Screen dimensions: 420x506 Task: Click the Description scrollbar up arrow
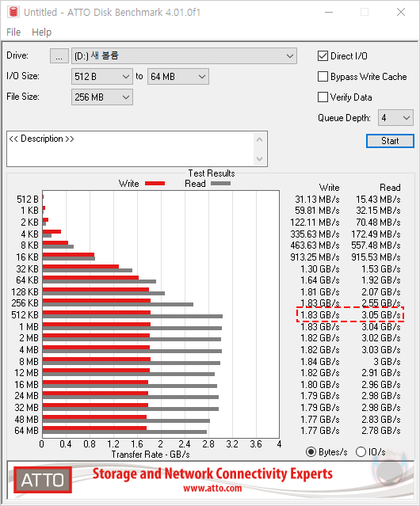coord(260,139)
